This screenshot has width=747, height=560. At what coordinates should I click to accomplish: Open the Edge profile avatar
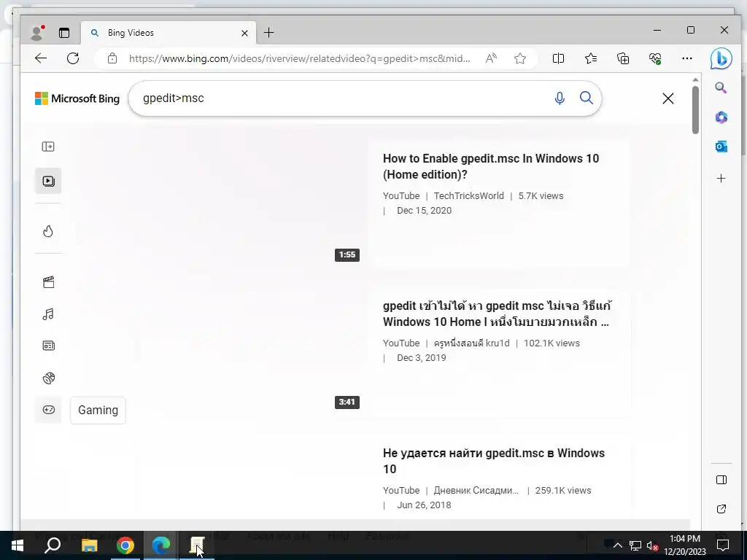[x=36, y=33]
